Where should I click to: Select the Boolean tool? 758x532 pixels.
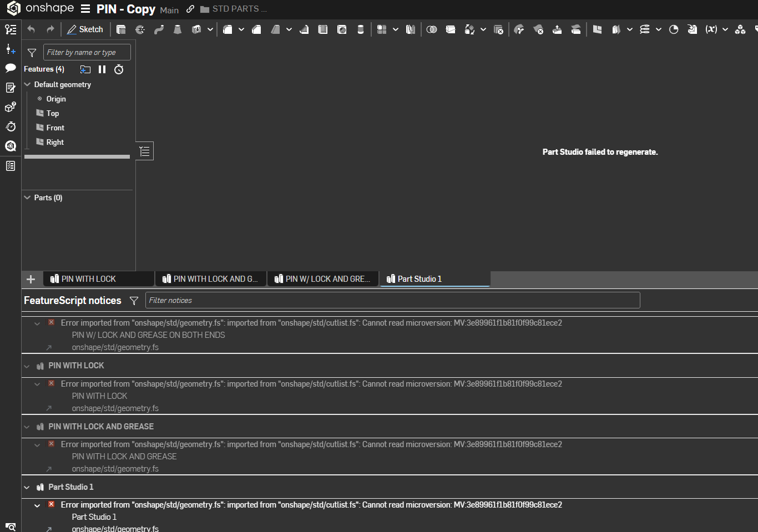(x=432, y=29)
